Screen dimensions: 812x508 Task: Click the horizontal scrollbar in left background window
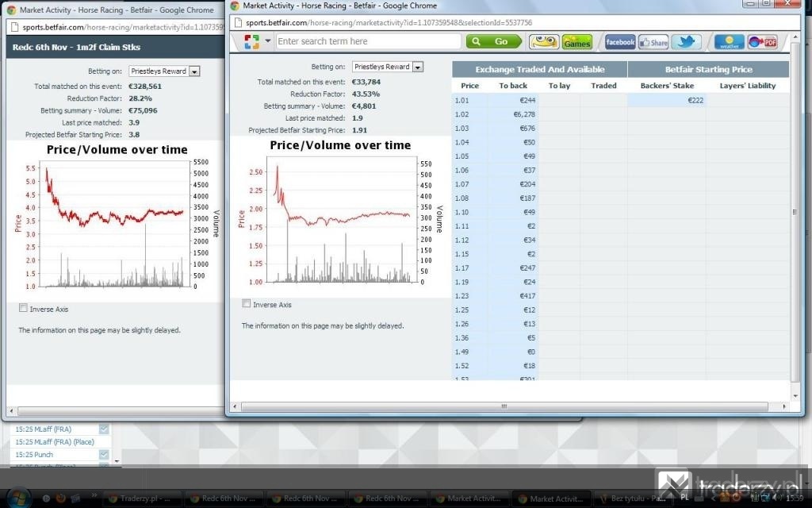[x=121, y=412]
